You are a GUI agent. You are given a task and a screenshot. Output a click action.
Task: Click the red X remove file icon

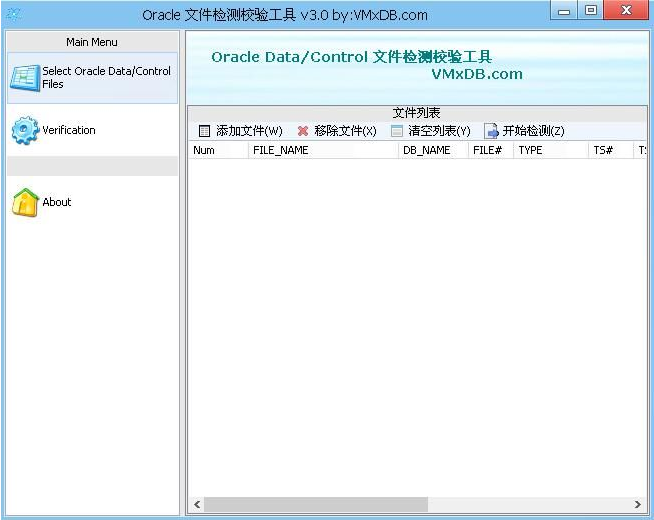pyautogui.click(x=303, y=131)
